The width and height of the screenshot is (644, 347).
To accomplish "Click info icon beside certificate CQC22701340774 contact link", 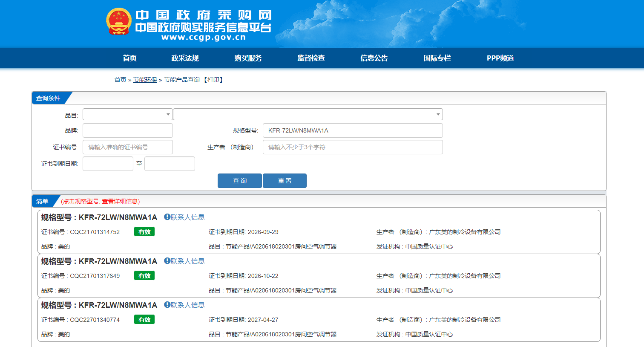I will pyautogui.click(x=167, y=305).
